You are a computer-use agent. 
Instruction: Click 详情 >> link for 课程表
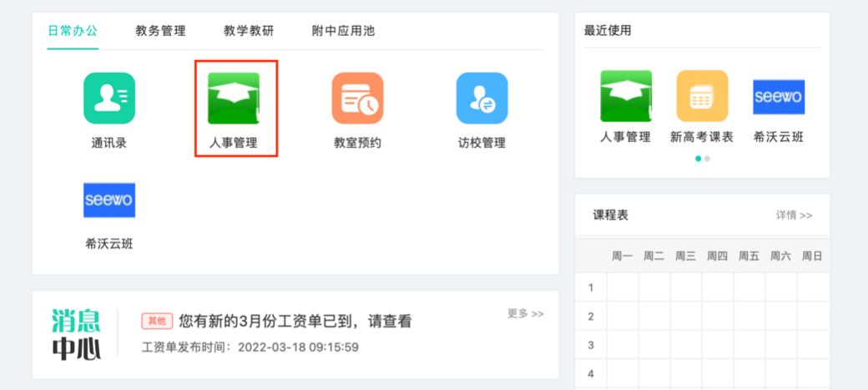coord(794,215)
